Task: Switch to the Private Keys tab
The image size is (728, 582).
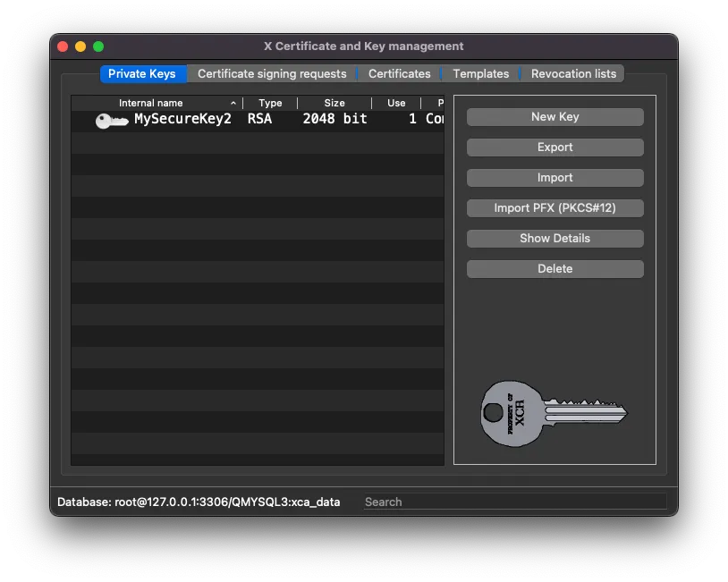Action: click(x=142, y=73)
